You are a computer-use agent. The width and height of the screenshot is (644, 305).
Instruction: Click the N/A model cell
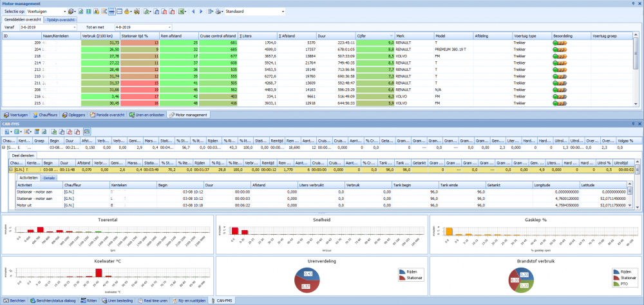[x=453, y=89]
